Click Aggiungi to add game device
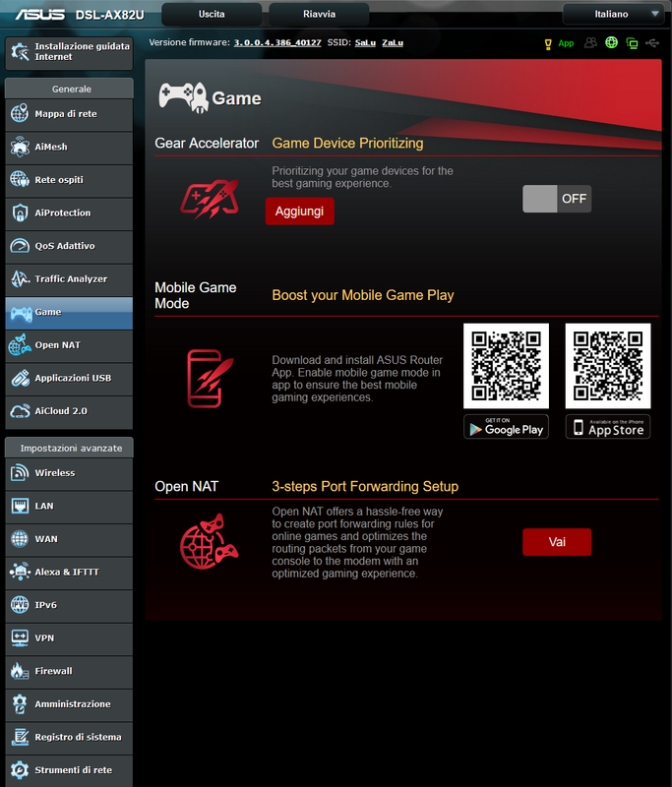Screen dimensions: 672x787 pos(300,212)
